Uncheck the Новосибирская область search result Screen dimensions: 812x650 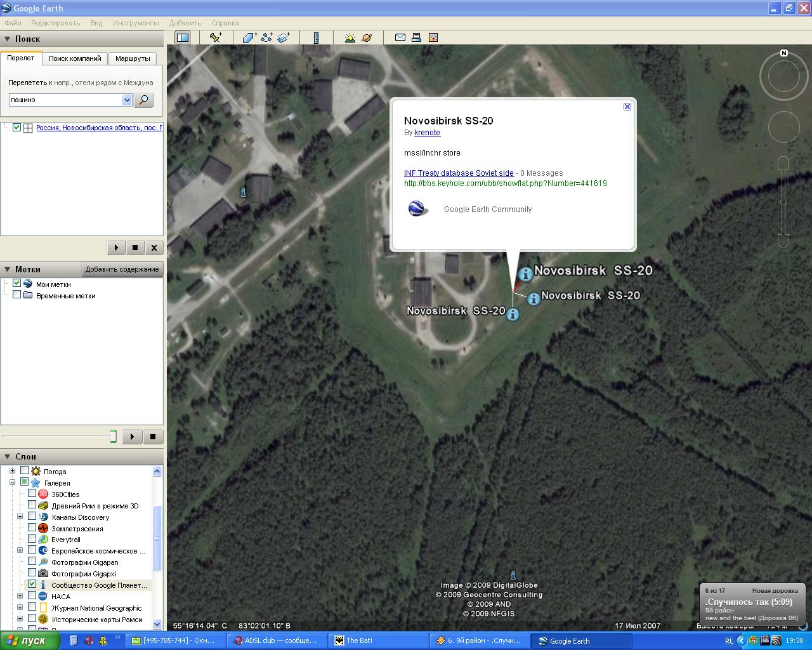coord(17,128)
